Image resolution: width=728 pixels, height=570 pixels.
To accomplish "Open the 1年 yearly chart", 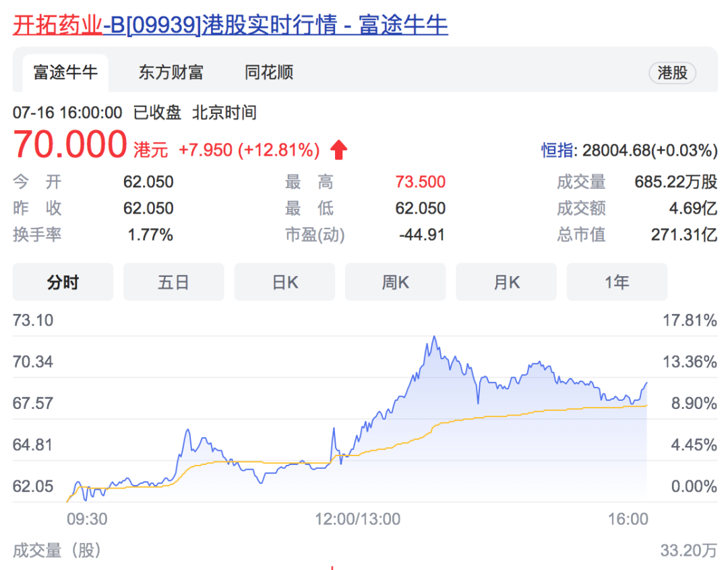I will point(617,282).
